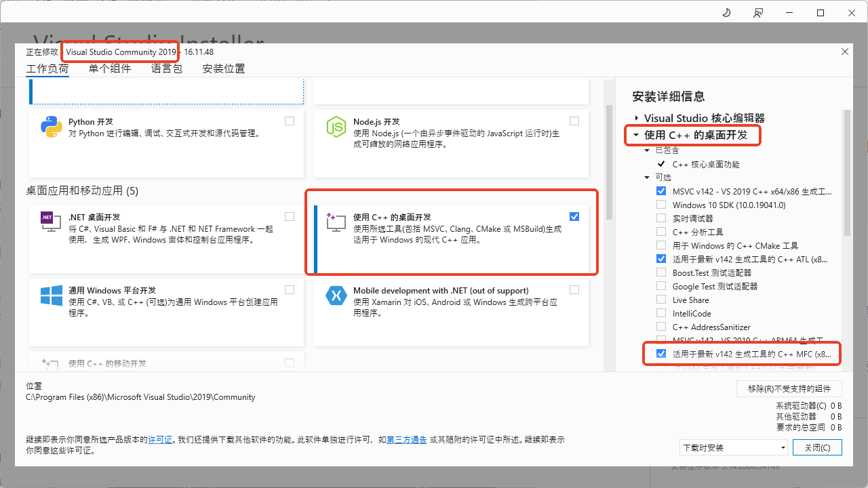Enable the Node.js 开发 workload checkbox
The image size is (868, 488).
pos(574,121)
